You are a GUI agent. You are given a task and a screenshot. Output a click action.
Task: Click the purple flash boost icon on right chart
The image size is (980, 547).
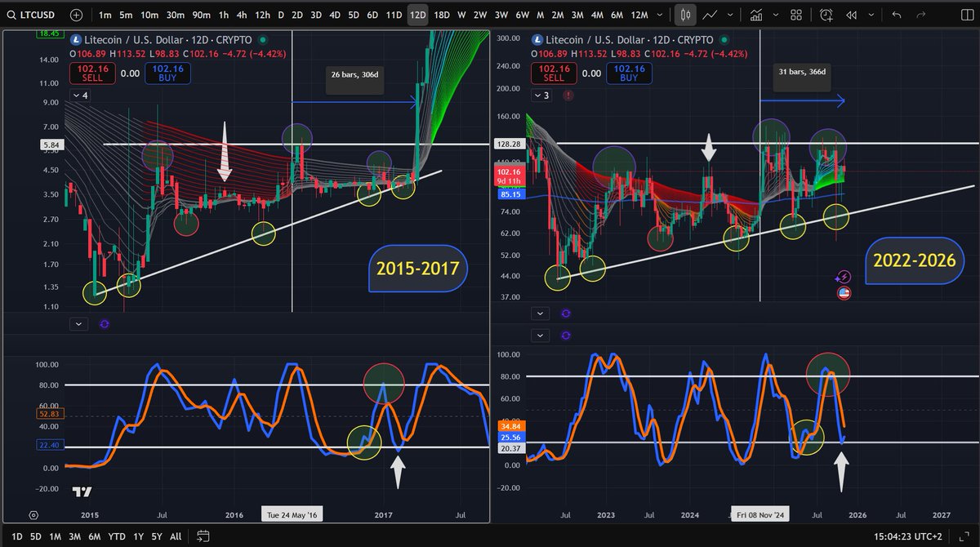(843, 275)
